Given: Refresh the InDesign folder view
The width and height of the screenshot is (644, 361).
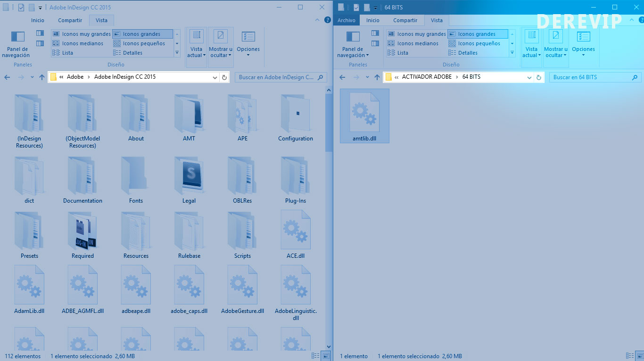Looking at the screenshot, I should (224, 77).
